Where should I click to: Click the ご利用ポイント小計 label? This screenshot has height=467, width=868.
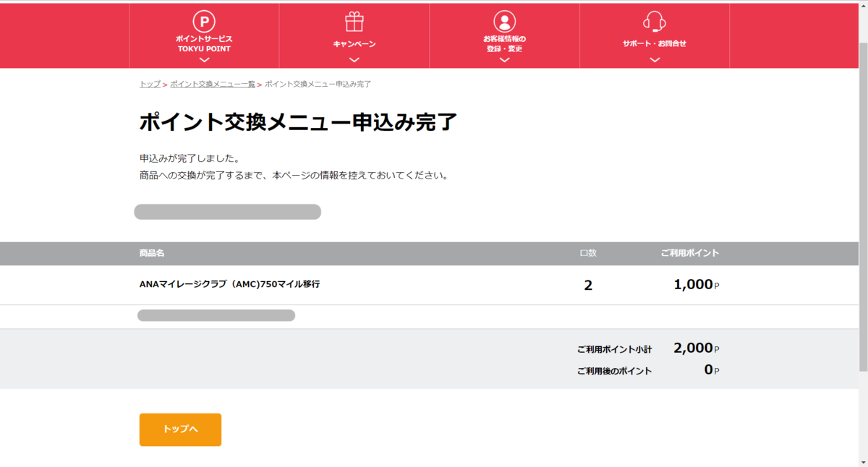click(x=614, y=349)
